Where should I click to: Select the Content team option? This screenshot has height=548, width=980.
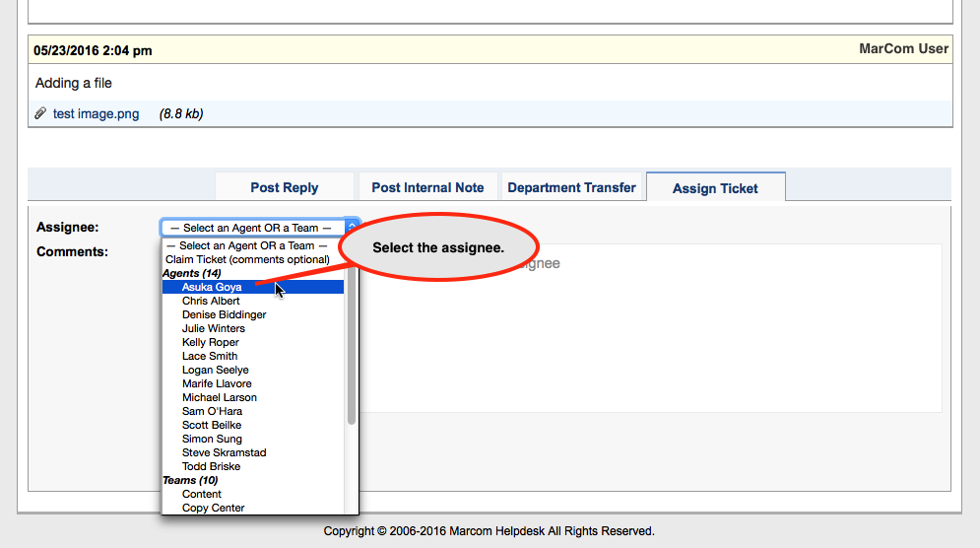253,494
